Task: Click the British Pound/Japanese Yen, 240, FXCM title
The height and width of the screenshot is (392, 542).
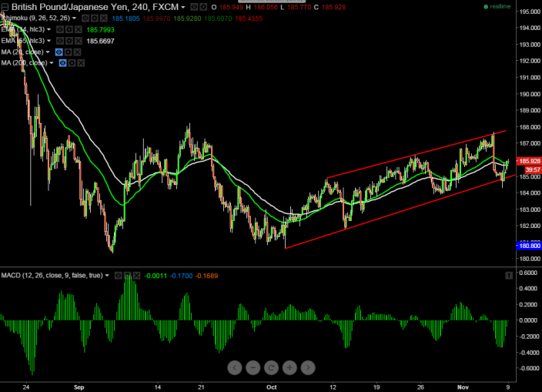Action: (95, 7)
